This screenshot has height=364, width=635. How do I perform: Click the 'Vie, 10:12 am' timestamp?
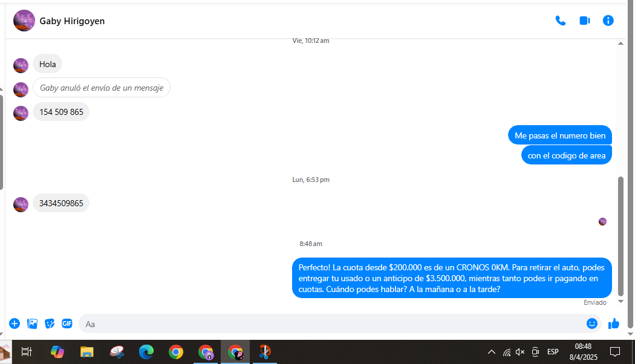coord(311,41)
